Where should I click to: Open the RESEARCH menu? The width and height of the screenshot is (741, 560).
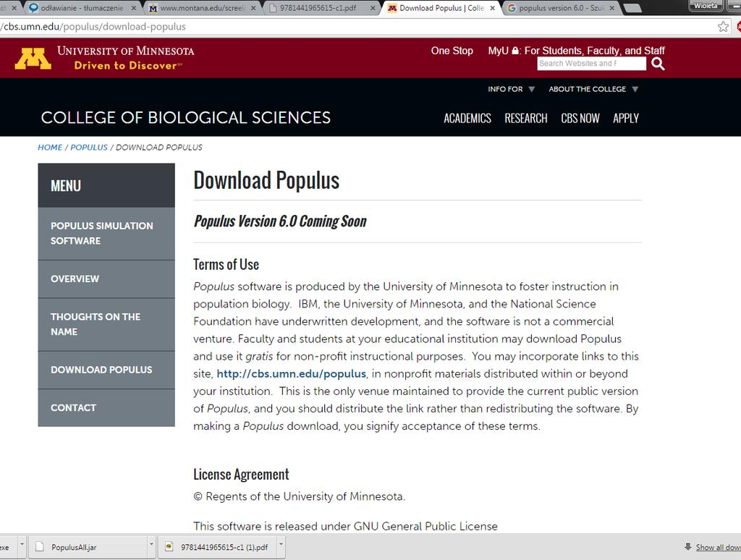[x=526, y=118]
